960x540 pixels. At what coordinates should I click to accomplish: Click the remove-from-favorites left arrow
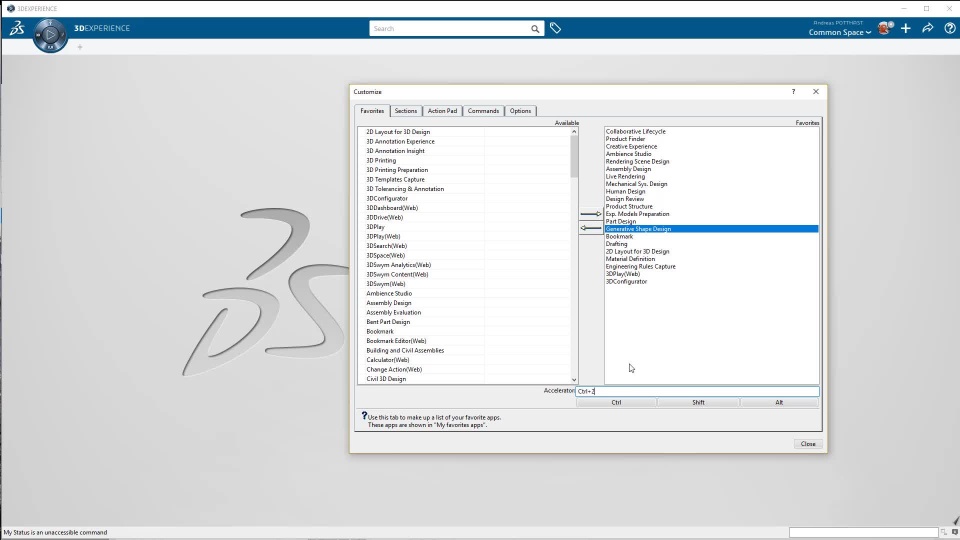(591, 228)
